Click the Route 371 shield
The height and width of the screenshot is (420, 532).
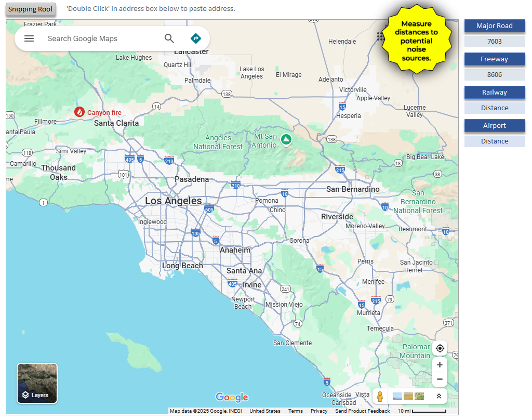pos(448,323)
